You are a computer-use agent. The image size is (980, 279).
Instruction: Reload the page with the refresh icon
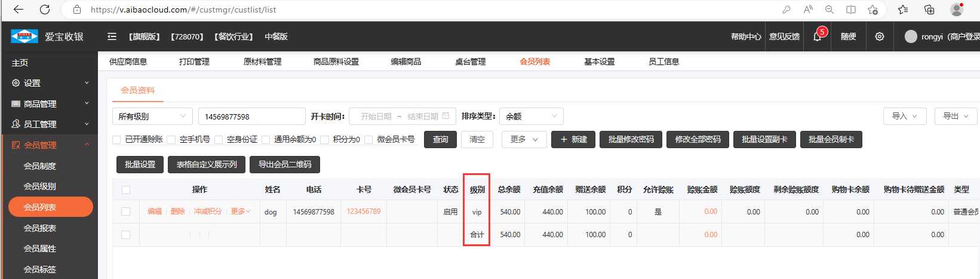45,10
